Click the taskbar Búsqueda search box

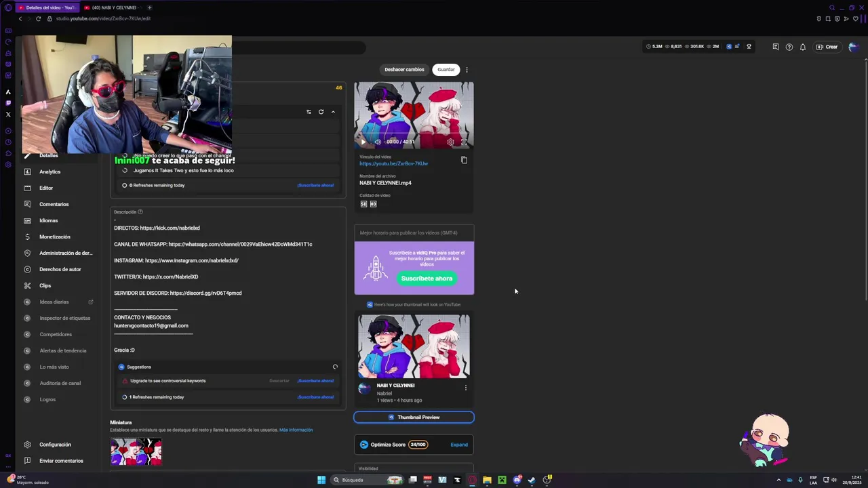coord(368,480)
